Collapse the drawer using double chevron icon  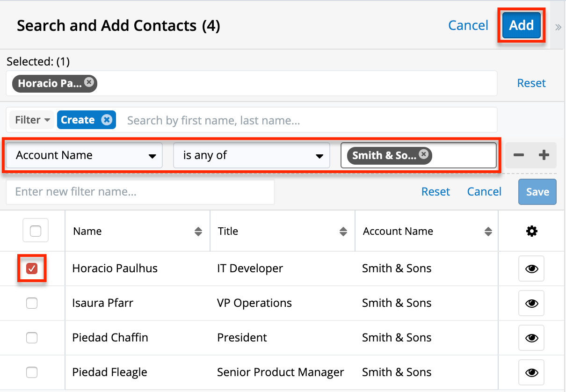pos(558,27)
